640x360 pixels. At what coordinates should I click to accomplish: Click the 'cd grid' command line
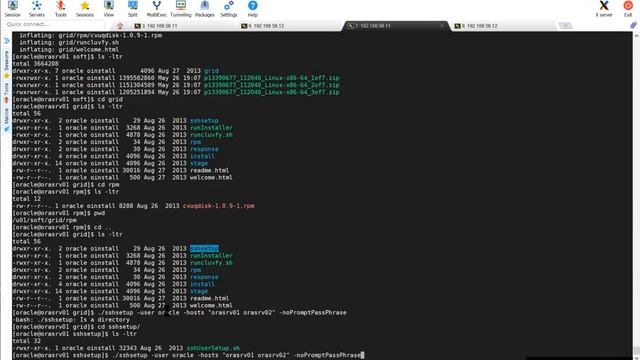67,99
